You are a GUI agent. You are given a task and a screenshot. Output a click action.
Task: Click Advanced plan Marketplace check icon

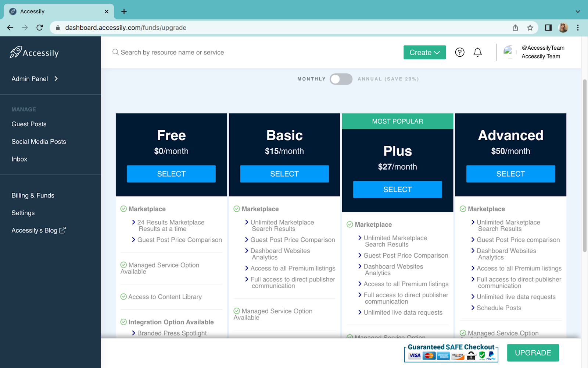point(463,209)
